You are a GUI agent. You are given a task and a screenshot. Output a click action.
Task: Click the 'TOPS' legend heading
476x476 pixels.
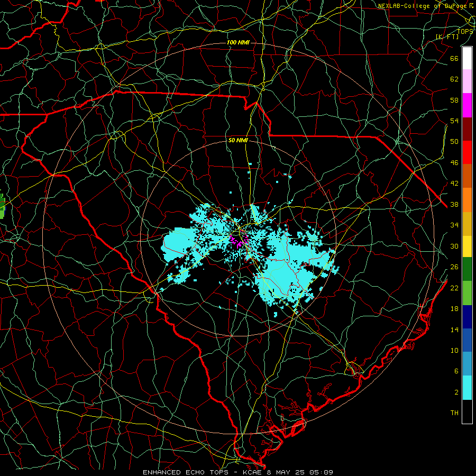tap(465, 31)
